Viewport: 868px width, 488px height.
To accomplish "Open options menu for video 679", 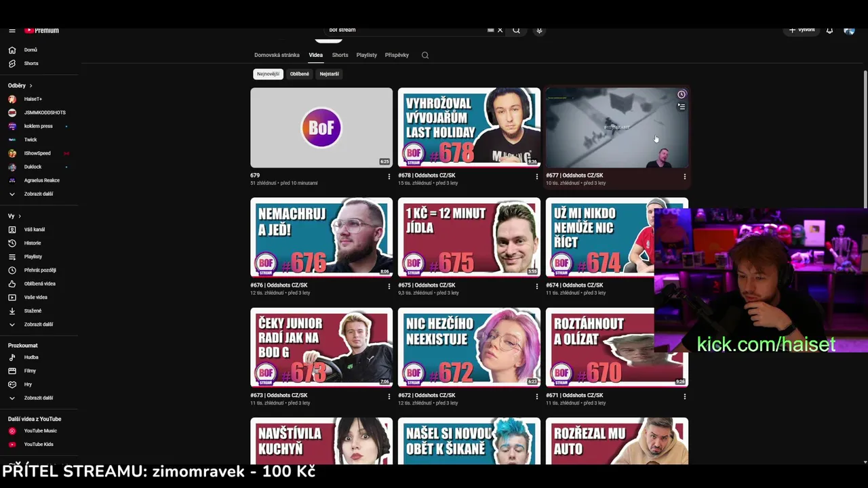I will tap(389, 177).
